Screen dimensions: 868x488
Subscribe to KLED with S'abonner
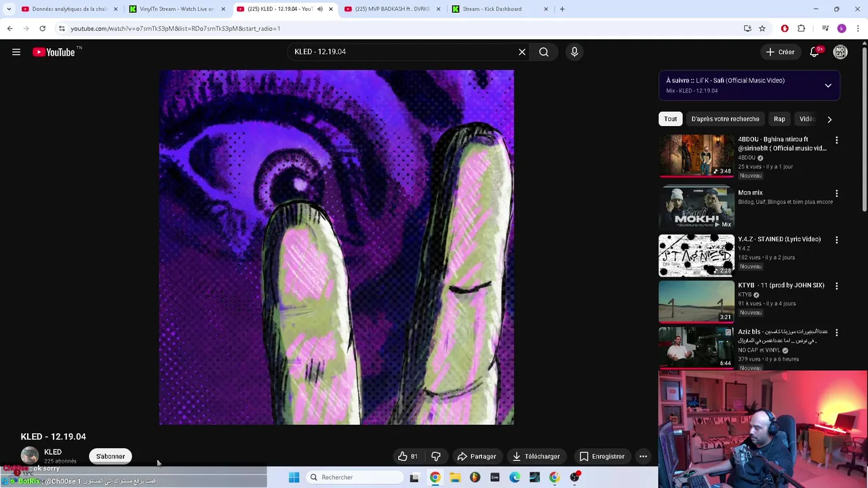(111, 457)
